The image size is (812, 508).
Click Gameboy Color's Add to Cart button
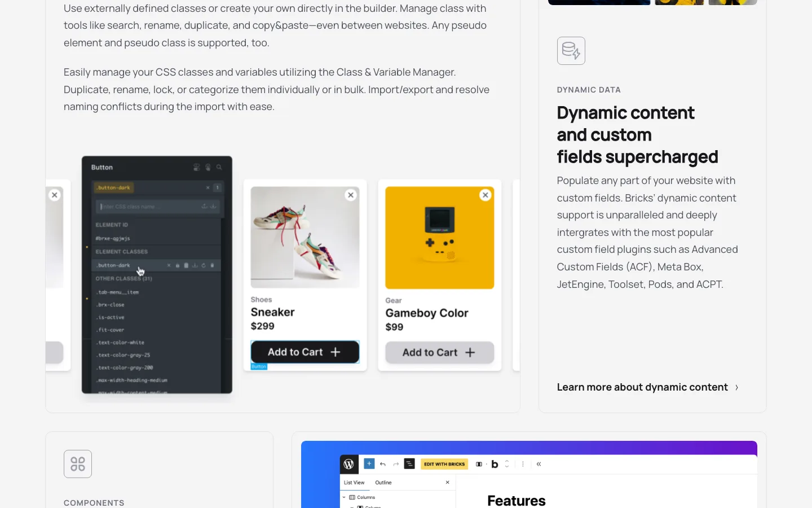click(440, 352)
